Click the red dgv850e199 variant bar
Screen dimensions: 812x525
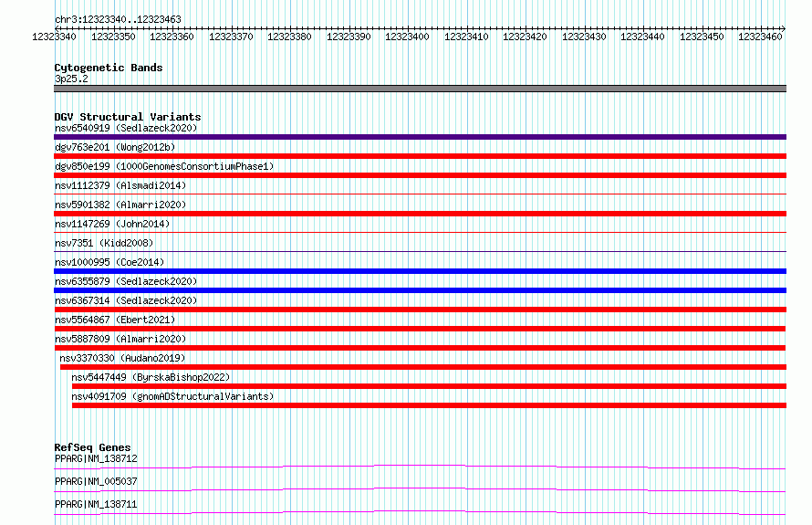420,175
